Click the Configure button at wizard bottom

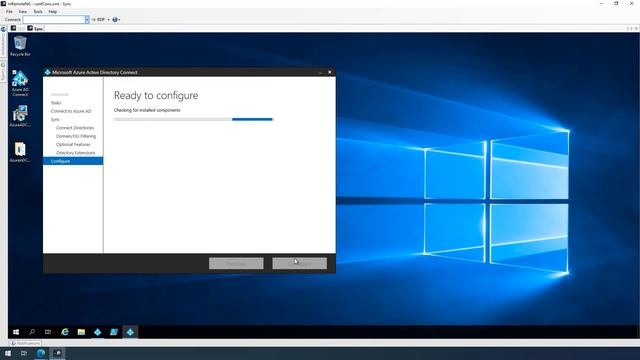(x=300, y=263)
